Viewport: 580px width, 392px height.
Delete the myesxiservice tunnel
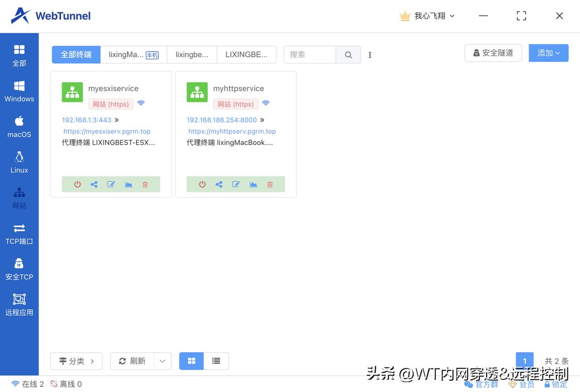(145, 184)
